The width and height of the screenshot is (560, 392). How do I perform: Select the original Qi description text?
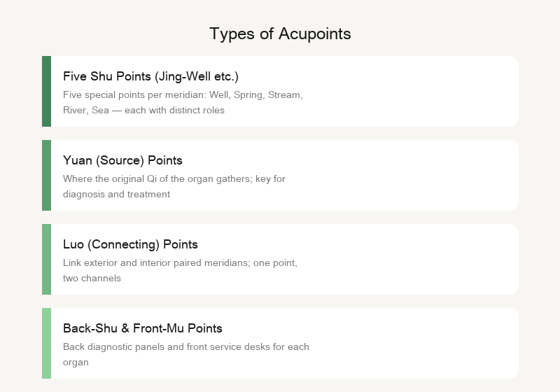[x=174, y=186]
